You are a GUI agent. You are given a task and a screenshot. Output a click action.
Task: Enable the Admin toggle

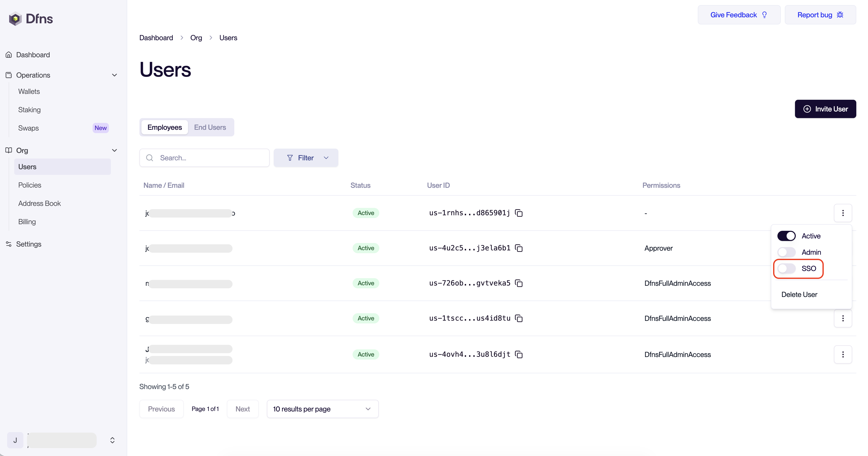click(786, 252)
